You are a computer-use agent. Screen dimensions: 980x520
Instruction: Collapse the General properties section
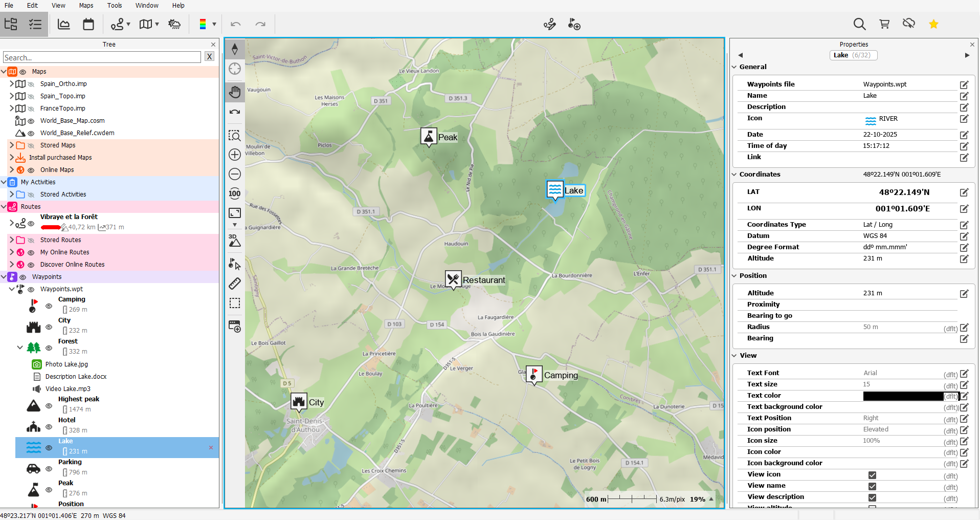coord(734,67)
